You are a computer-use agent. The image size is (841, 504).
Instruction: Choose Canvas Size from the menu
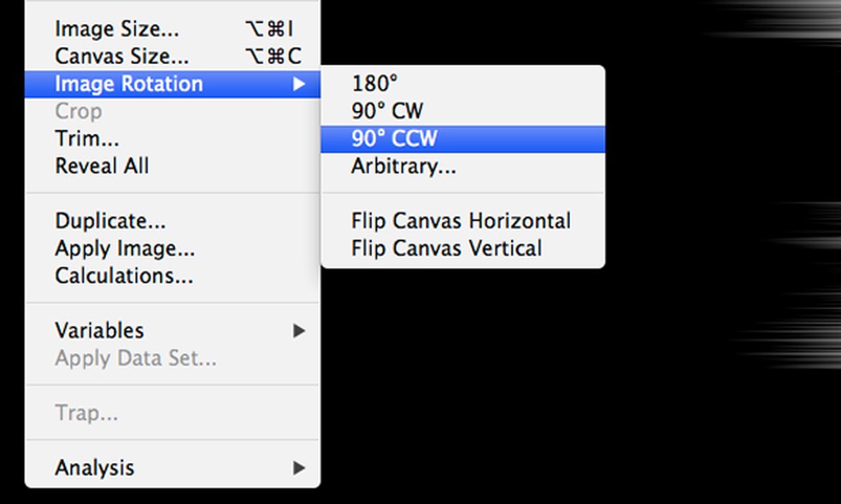click(x=122, y=56)
